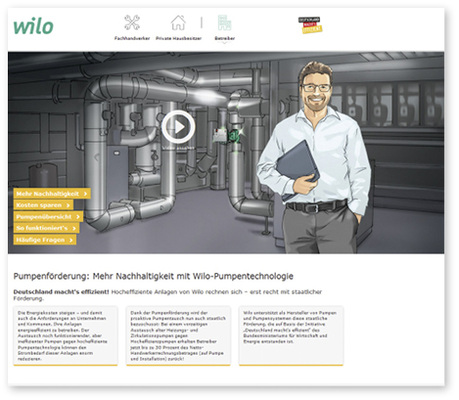Select the card beginning Dank der Pumpenförderung

point(178,336)
